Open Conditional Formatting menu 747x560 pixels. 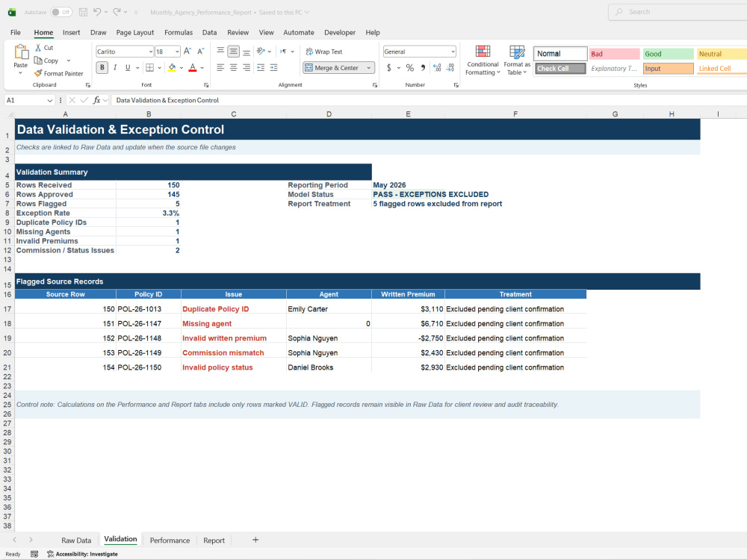click(x=483, y=60)
